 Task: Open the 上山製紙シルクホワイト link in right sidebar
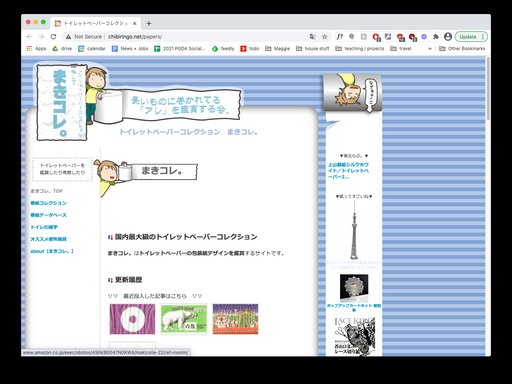(x=348, y=171)
